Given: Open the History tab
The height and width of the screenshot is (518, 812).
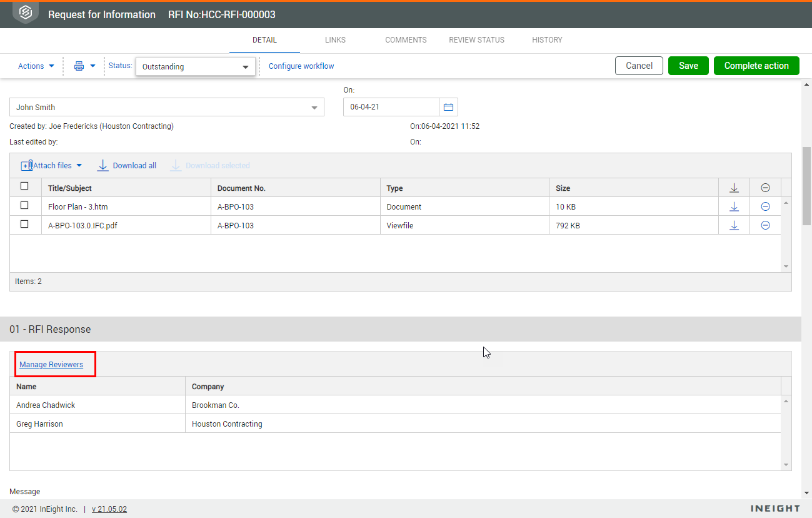Looking at the screenshot, I should [547, 40].
